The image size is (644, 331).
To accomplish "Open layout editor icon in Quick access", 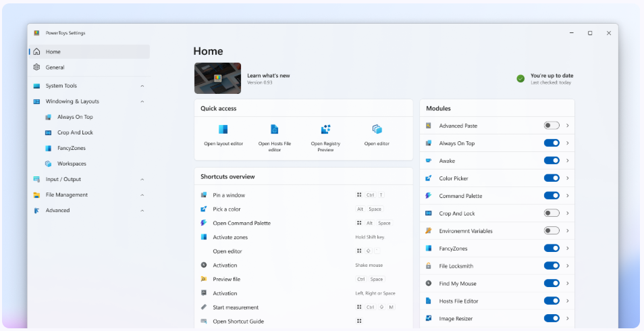I will (x=223, y=130).
